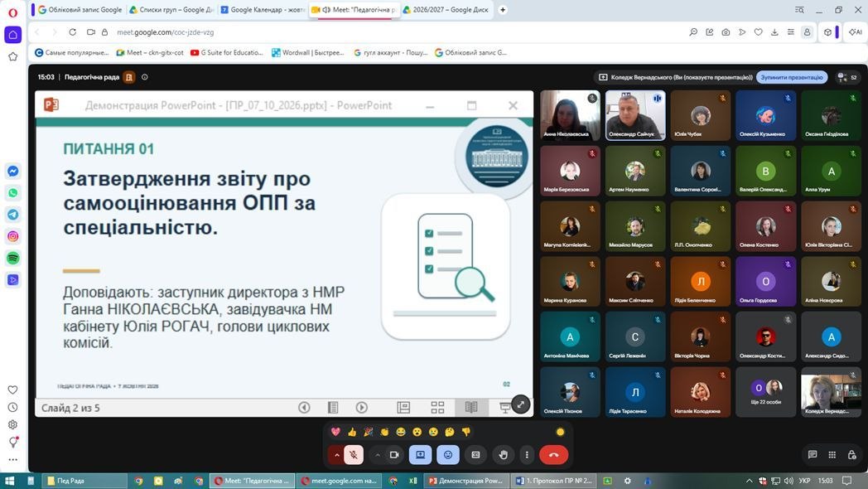
Task: Toggle the emoji reactions bar
Action: click(448, 455)
